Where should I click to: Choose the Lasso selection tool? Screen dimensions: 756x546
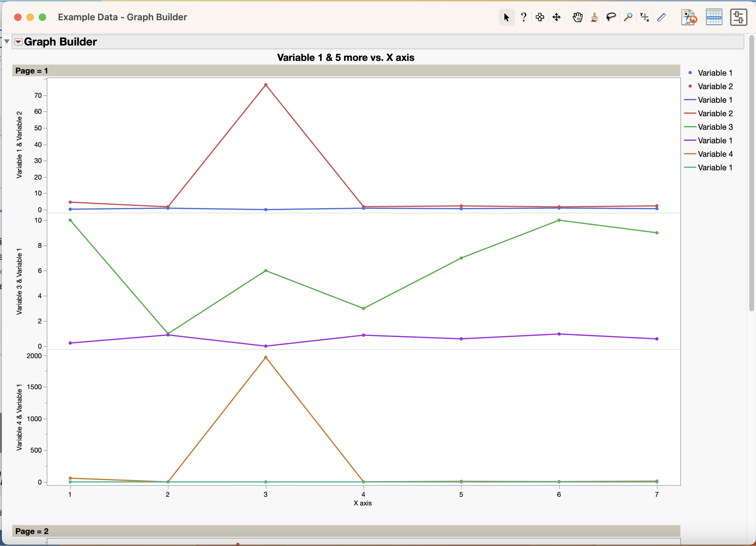coord(611,17)
